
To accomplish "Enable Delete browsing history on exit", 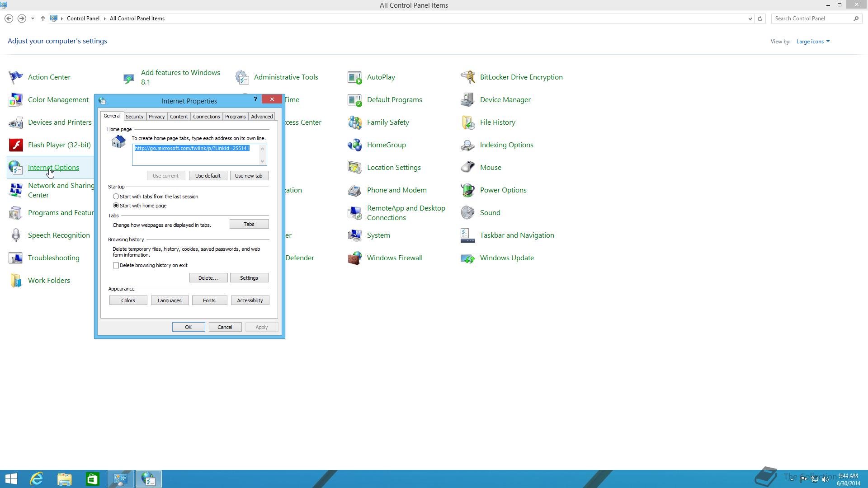I will [116, 265].
